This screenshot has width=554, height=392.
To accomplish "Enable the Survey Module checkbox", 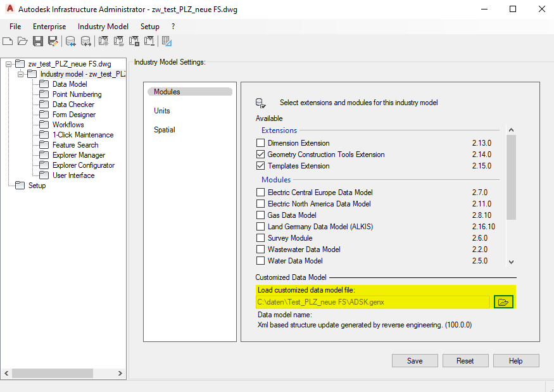I will (x=260, y=237).
